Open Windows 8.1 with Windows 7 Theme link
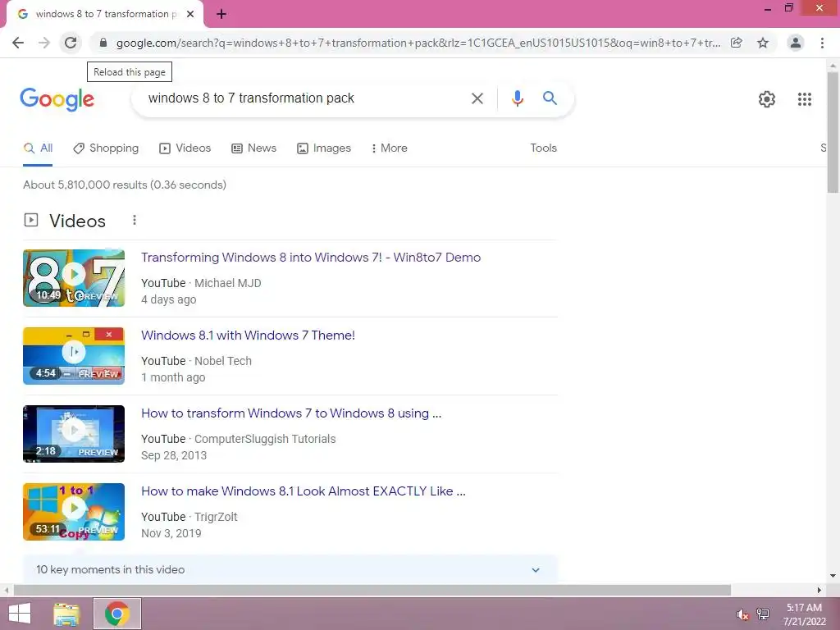This screenshot has height=630, width=840. click(248, 336)
